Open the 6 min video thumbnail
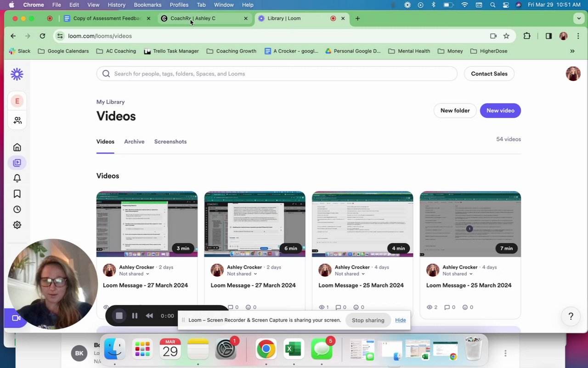 tap(254, 224)
